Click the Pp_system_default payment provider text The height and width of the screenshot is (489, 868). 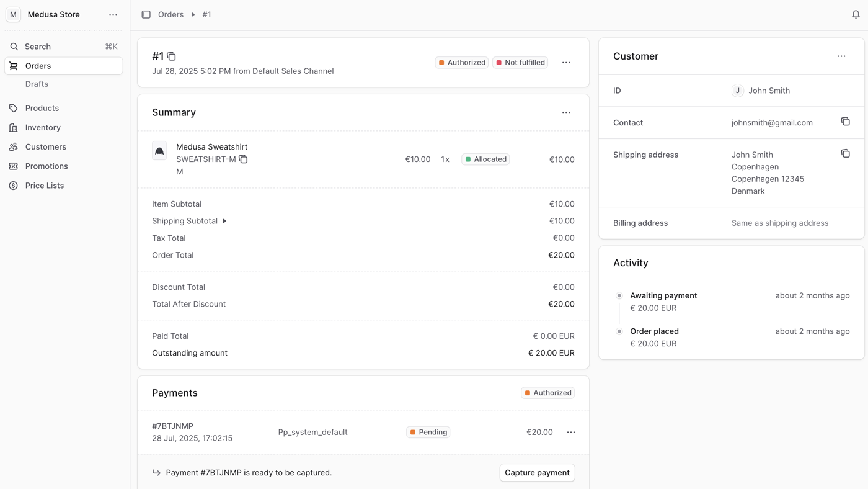click(x=312, y=432)
